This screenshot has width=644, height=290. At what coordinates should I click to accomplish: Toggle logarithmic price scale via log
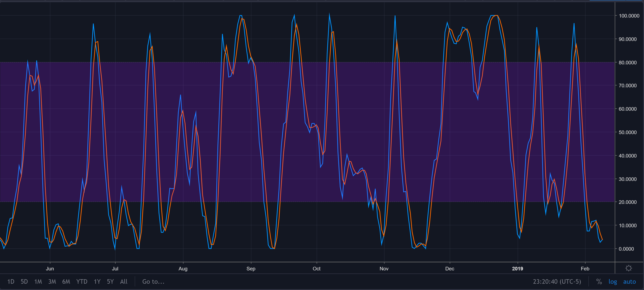(x=613, y=281)
